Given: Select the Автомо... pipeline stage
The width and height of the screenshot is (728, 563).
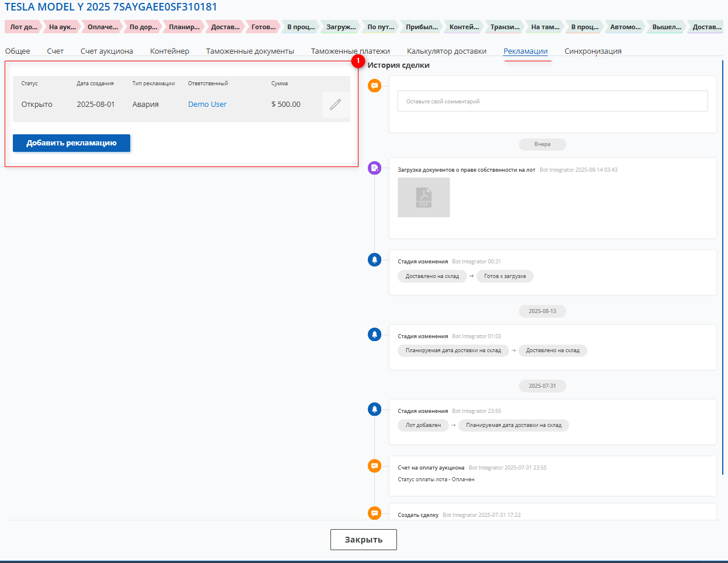Looking at the screenshot, I should click(625, 27).
